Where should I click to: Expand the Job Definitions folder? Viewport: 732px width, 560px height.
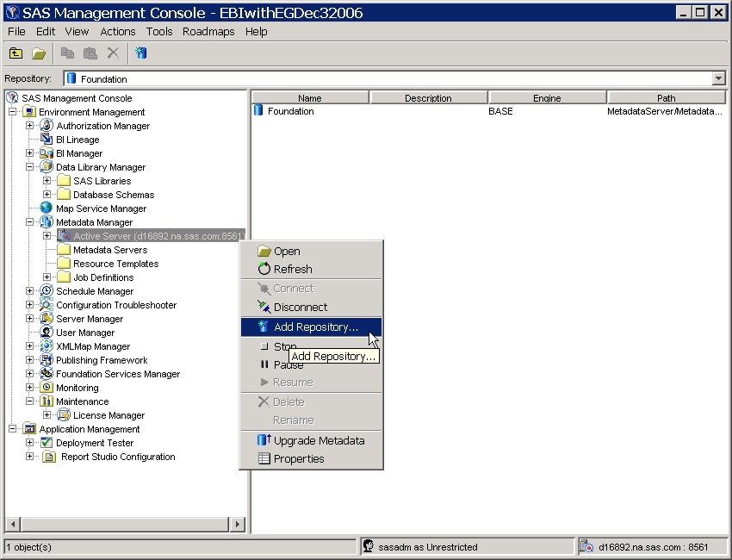point(47,277)
